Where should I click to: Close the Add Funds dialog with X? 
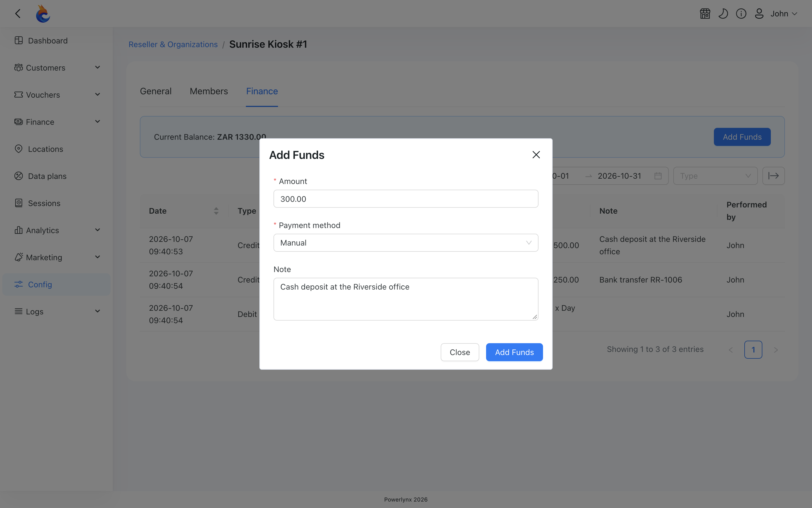tap(536, 155)
